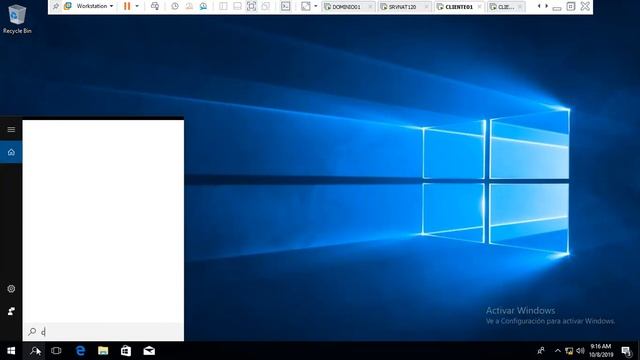This screenshot has height=360, width=640.
Task: Close the DOMINIO01 tab
Action: tap(370, 7)
